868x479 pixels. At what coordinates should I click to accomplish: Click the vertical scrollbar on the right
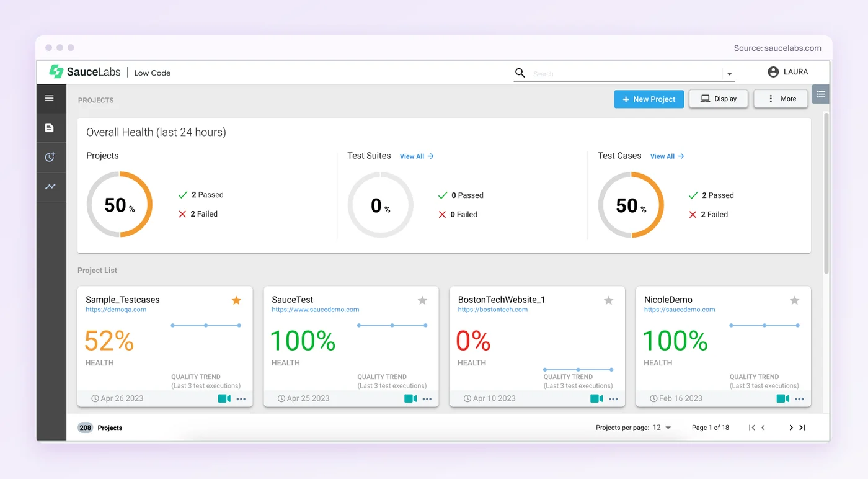click(x=826, y=193)
